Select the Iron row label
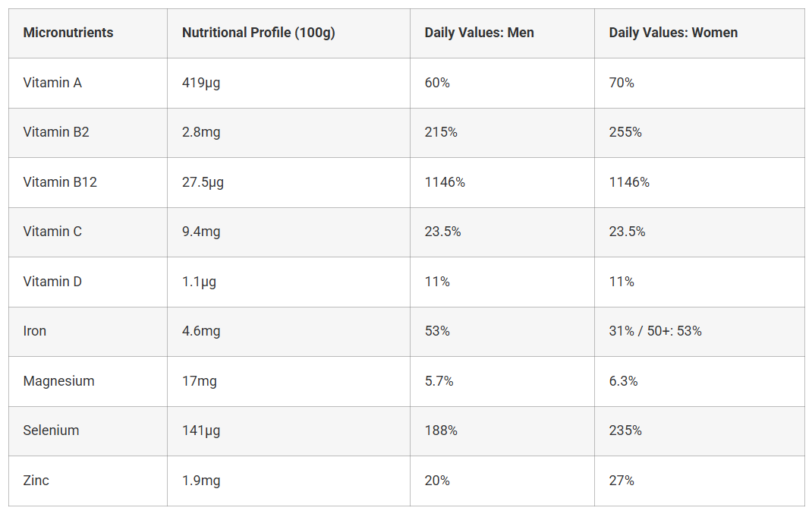Image resolution: width=812 pixels, height=514 pixels. pyautogui.click(x=35, y=331)
